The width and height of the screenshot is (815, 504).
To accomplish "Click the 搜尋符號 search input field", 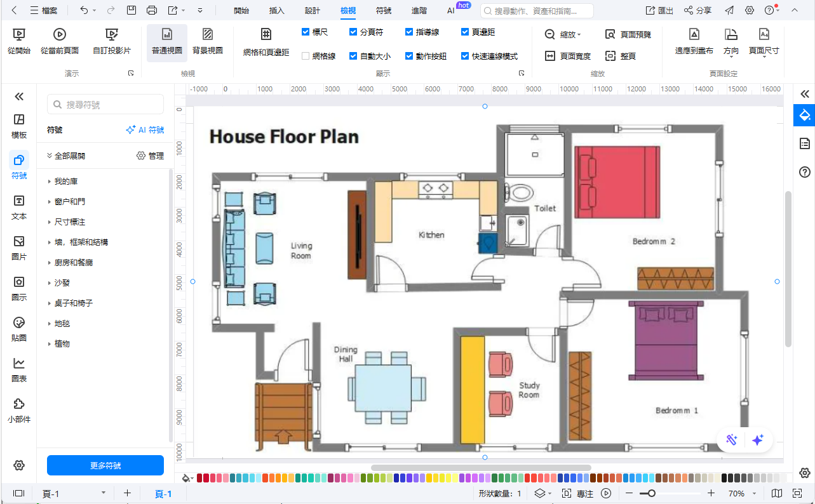I will [105, 105].
